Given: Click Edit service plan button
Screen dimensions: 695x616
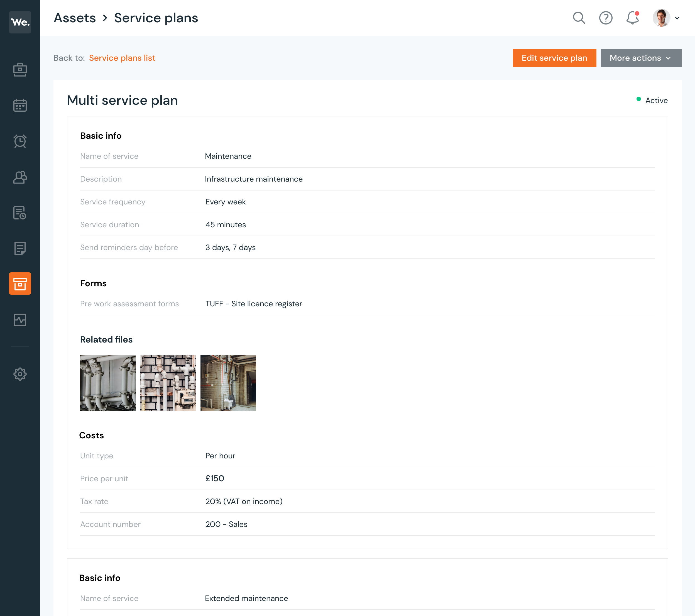Looking at the screenshot, I should point(554,58).
